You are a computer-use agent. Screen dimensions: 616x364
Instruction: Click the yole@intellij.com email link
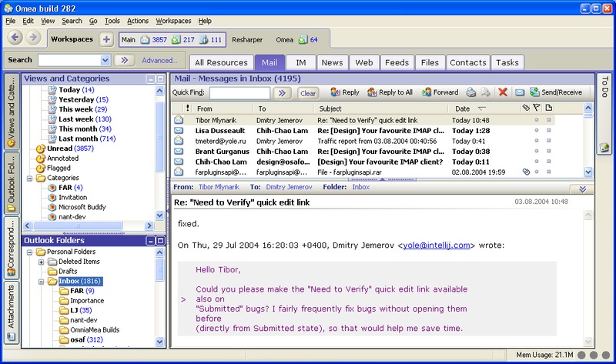(436, 245)
